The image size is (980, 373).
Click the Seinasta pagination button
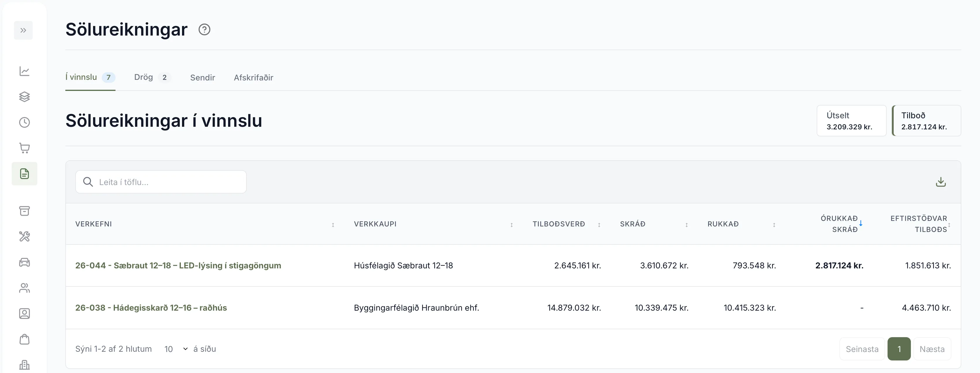pyautogui.click(x=862, y=349)
